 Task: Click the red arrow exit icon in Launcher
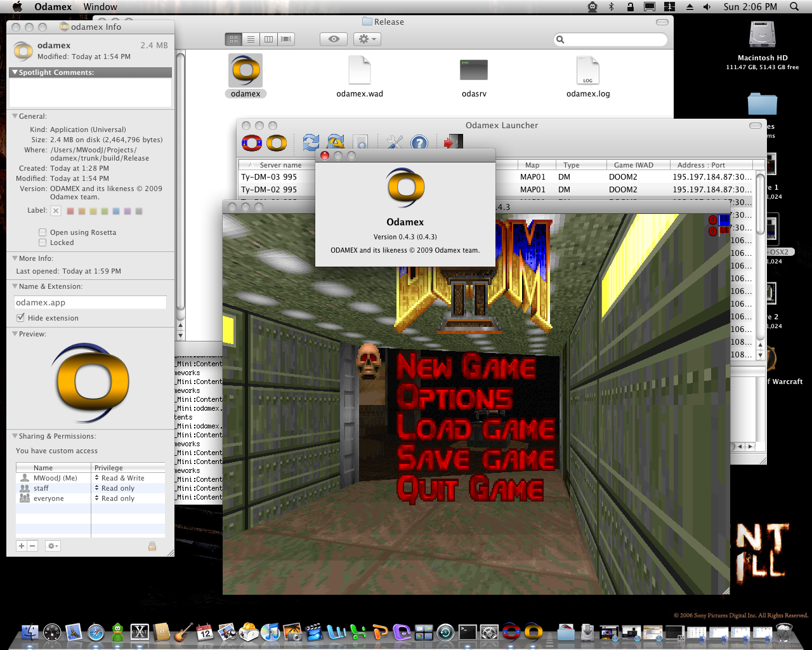tap(452, 142)
